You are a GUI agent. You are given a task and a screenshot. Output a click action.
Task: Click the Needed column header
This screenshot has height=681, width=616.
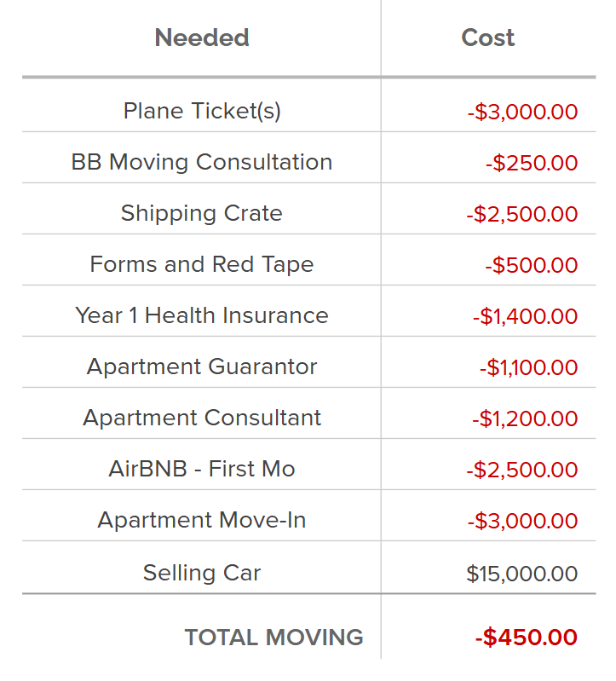point(202,38)
